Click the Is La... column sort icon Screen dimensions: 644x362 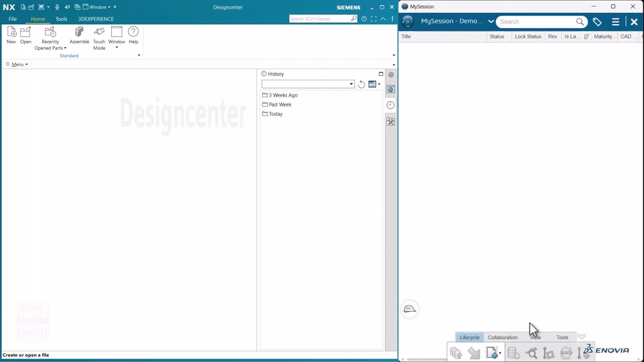coord(586,36)
